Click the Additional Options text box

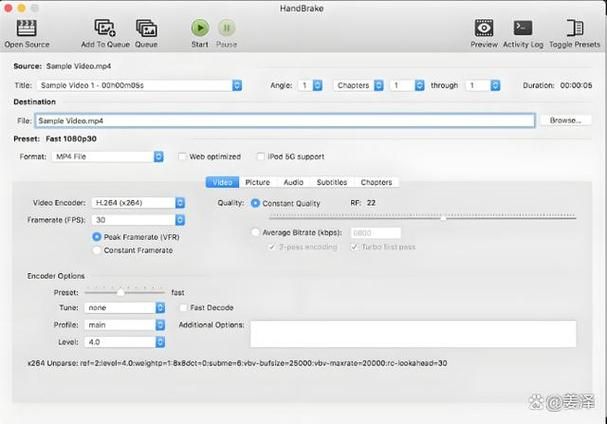[413, 334]
